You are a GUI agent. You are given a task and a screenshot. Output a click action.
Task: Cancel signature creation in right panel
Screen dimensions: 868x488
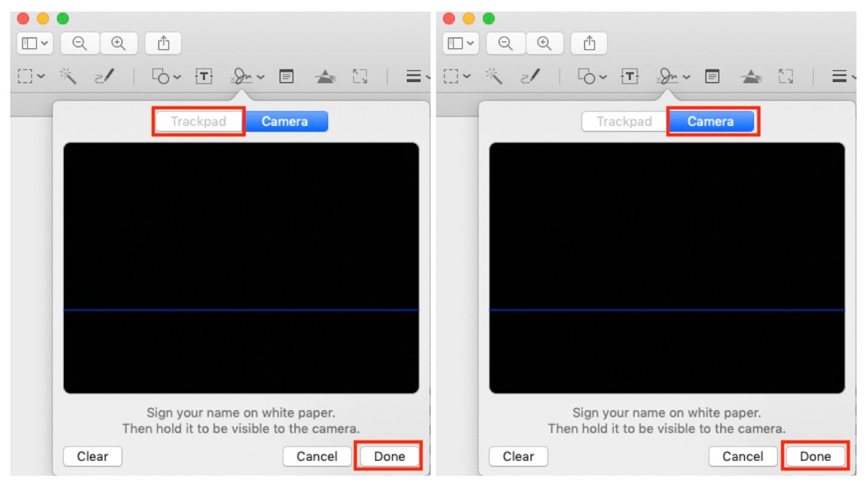pyautogui.click(x=743, y=457)
